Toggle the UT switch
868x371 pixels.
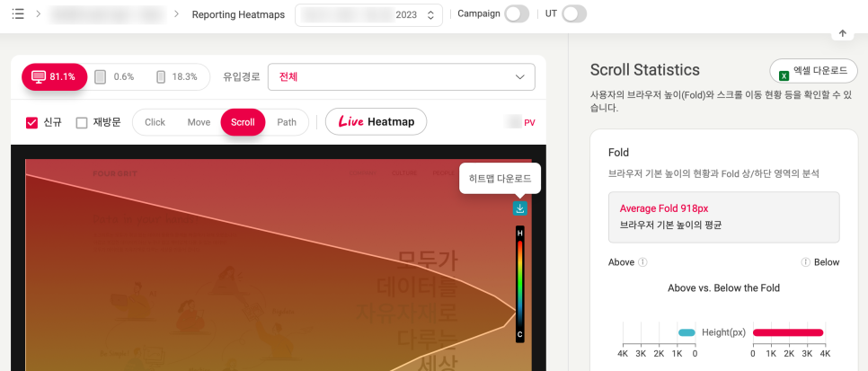574,13
